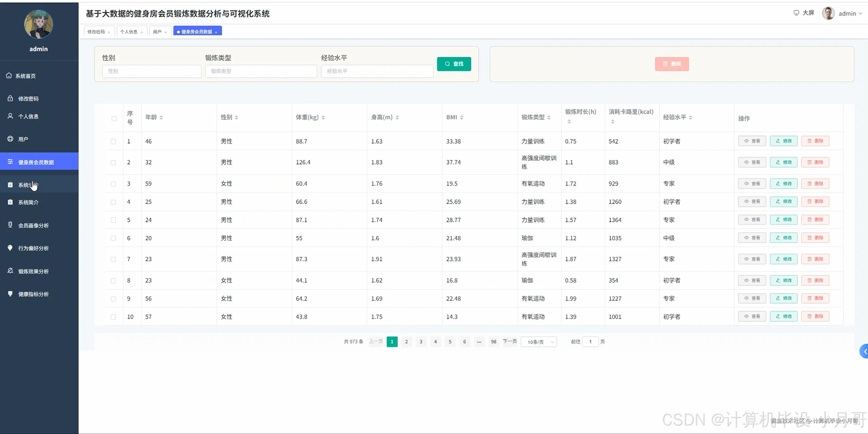Close the 健身房会员数据 tab with its x

pyautogui.click(x=216, y=32)
